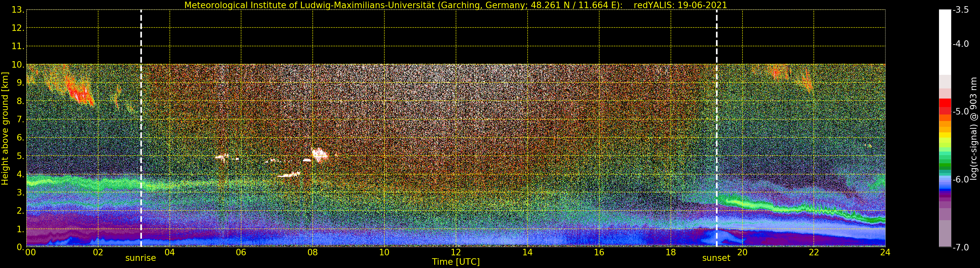Pick the red band of the colorbar
This screenshot has height=268, width=980.
pos(945,106)
